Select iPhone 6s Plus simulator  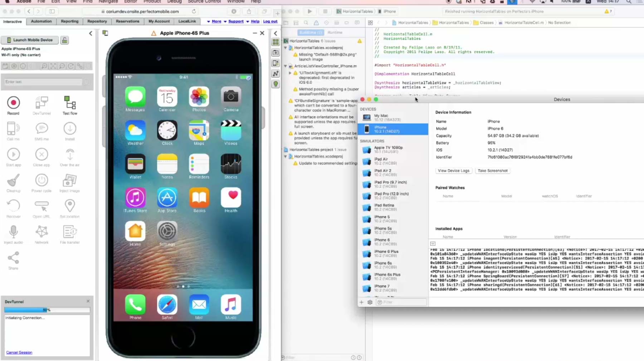point(393,277)
